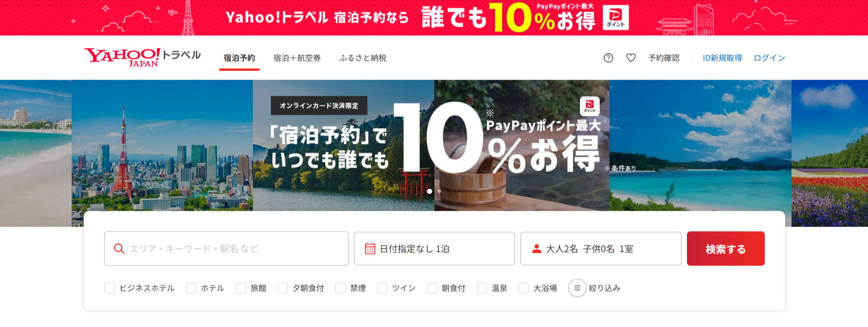
Task: Check the ビジネスホテル checkbox
Action: 110,288
